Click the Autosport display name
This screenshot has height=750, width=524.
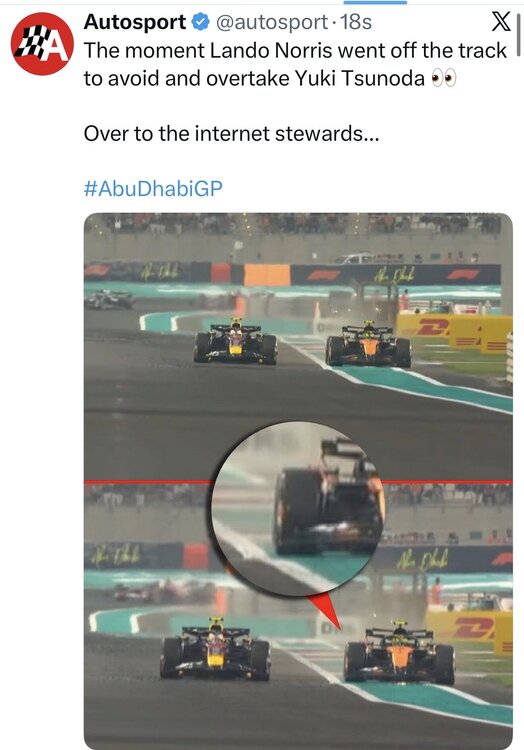click(135, 22)
